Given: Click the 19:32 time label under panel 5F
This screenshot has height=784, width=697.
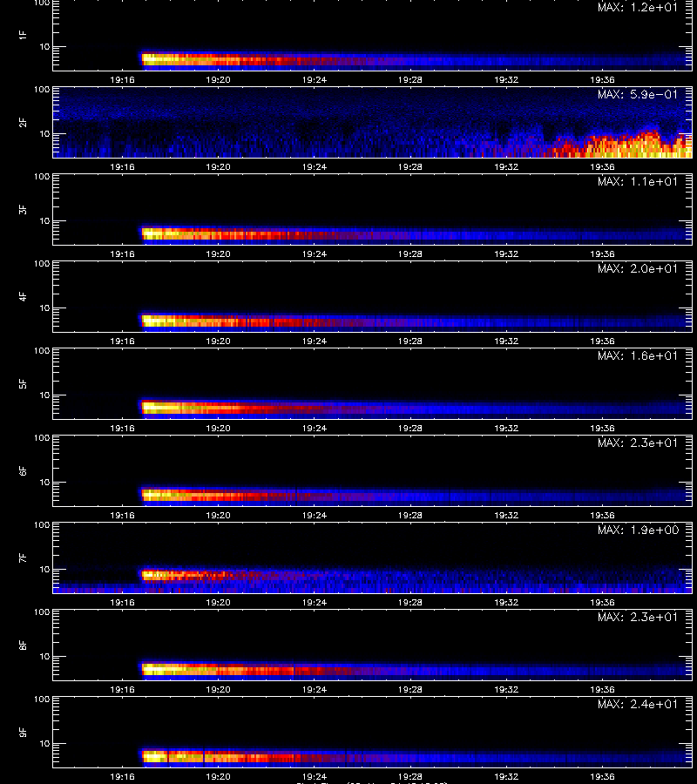Looking at the screenshot, I should tap(506, 428).
